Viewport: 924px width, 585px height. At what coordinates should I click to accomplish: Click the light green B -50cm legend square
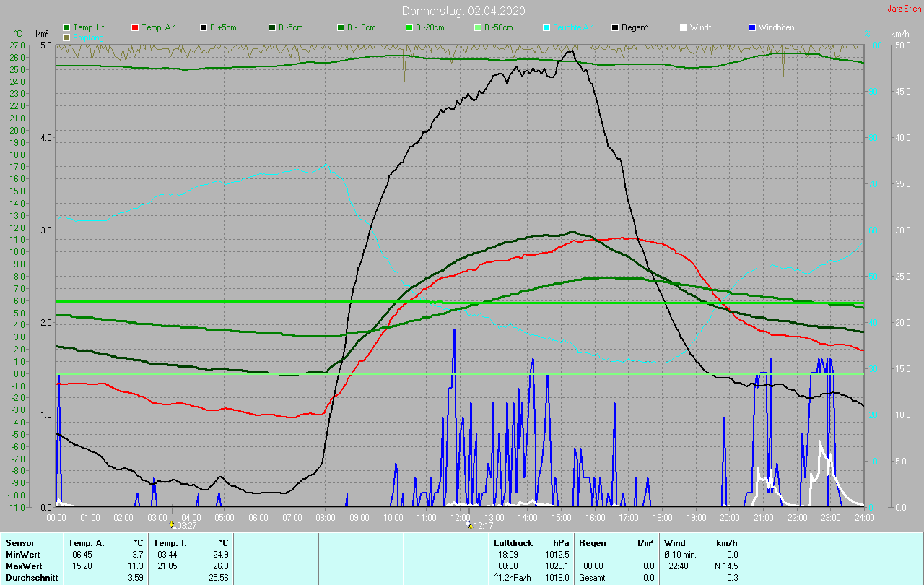(x=478, y=27)
